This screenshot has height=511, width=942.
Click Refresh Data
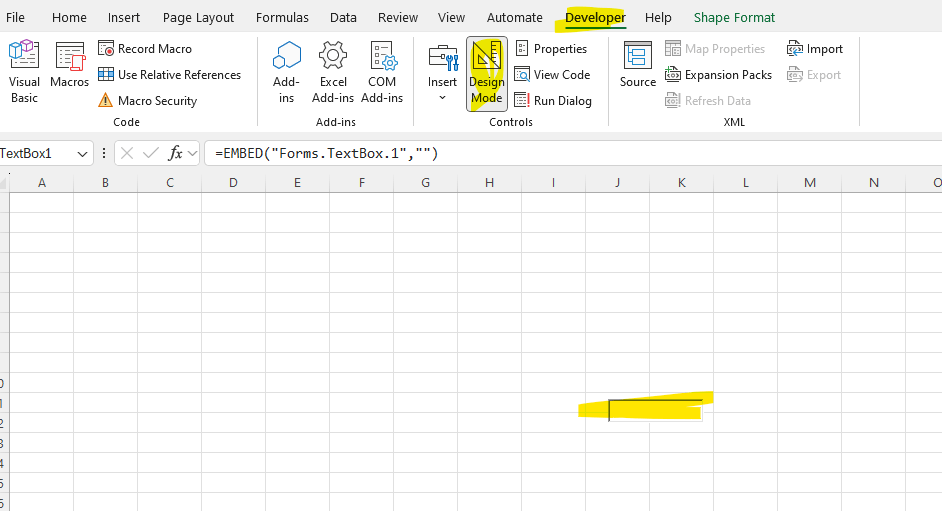[x=708, y=100]
